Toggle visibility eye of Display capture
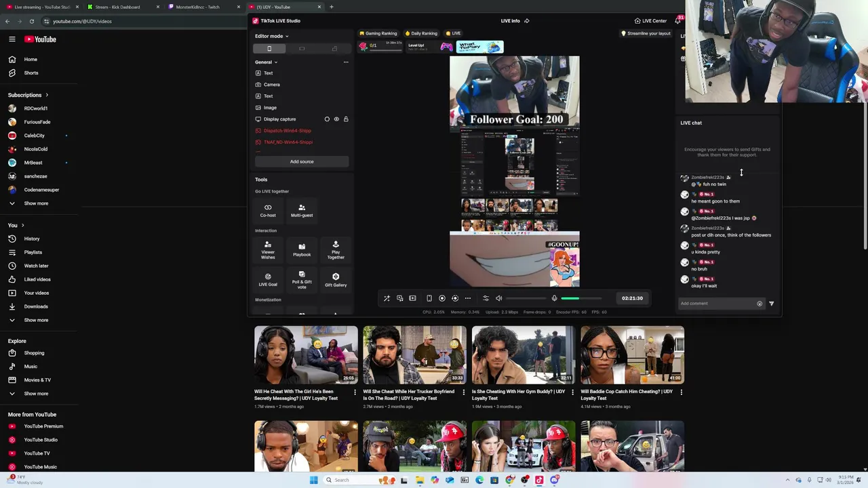This screenshot has width=868, height=488. click(336, 119)
